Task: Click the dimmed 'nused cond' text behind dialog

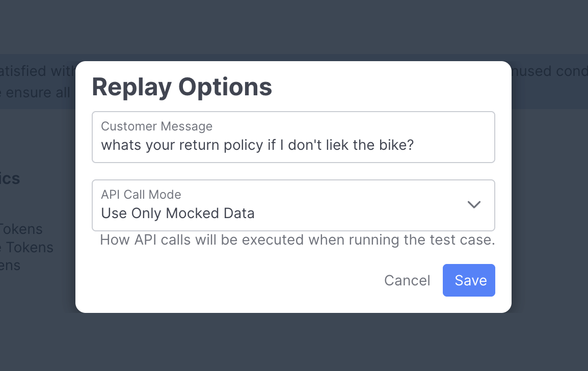Action: 549,71
